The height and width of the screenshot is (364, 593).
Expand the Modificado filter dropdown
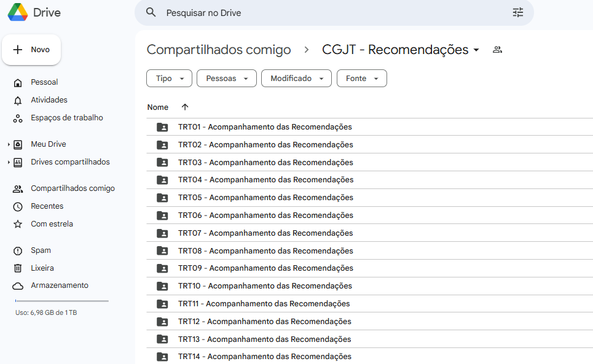[296, 79]
